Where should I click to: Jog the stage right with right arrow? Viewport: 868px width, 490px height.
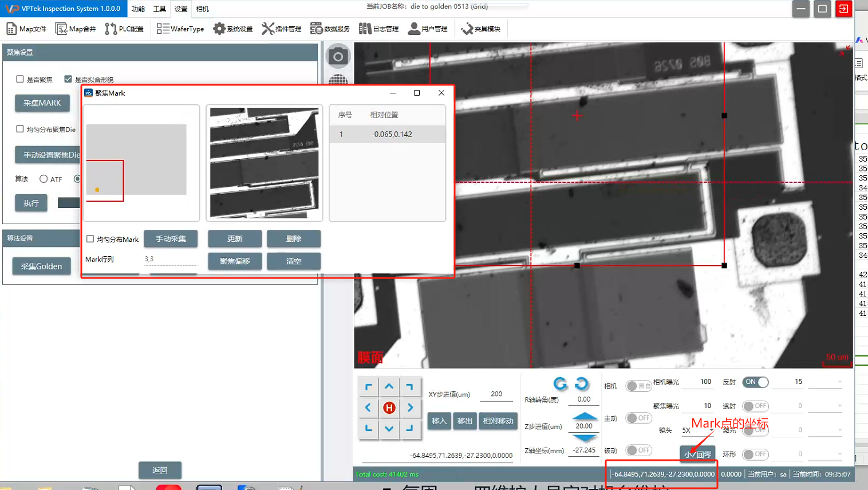[x=410, y=407]
